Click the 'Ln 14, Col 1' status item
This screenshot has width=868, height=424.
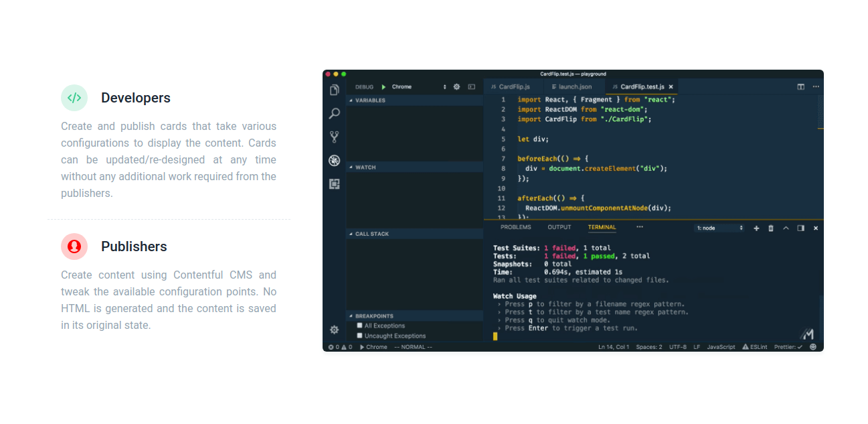pyautogui.click(x=613, y=347)
